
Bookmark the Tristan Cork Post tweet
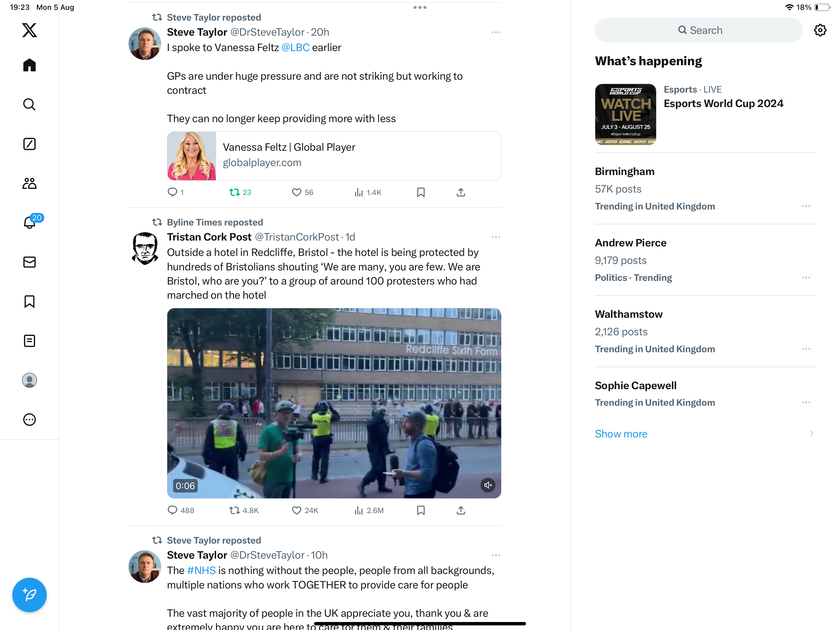pyautogui.click(x=420, y=510)
